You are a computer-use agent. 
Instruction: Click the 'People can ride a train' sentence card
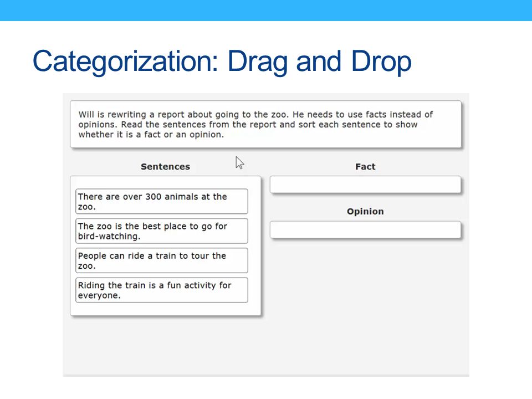point(162,260)
